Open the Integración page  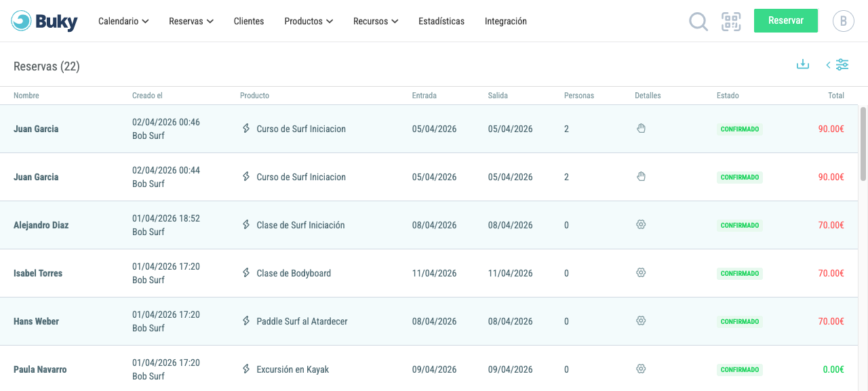tap(506, 21)
